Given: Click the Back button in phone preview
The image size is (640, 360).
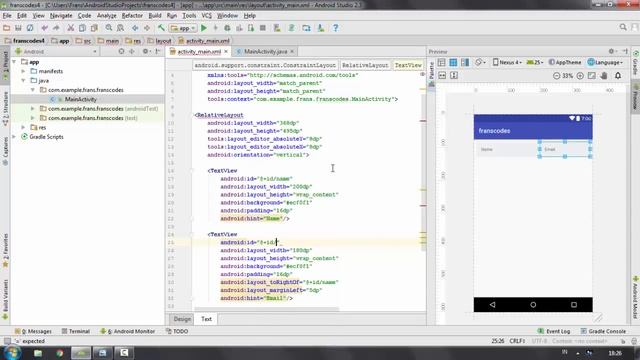Looking at the screenshot, I should coord(493,305).
